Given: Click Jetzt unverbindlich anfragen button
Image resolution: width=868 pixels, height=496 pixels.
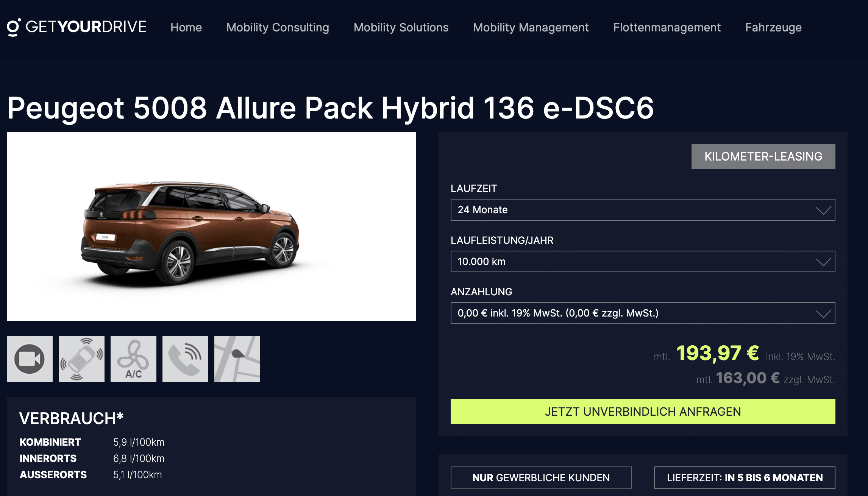Looking at the screenshot, I should (643, 412).
